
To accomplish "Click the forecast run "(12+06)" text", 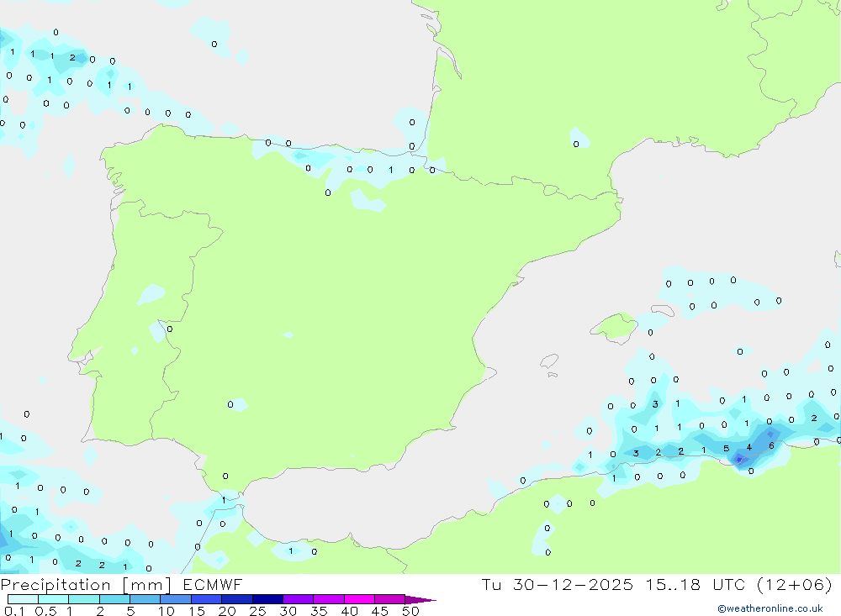I will coord(795,584).
